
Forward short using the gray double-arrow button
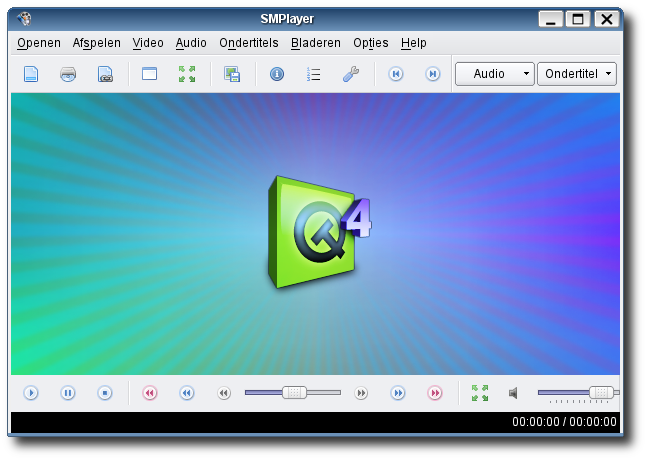pos(361,393)
